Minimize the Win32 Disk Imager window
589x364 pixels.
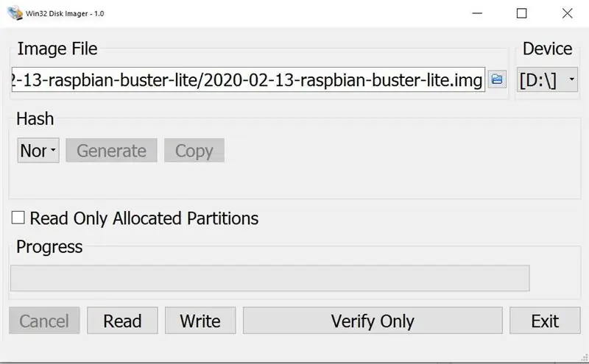(x=477, y=13)
